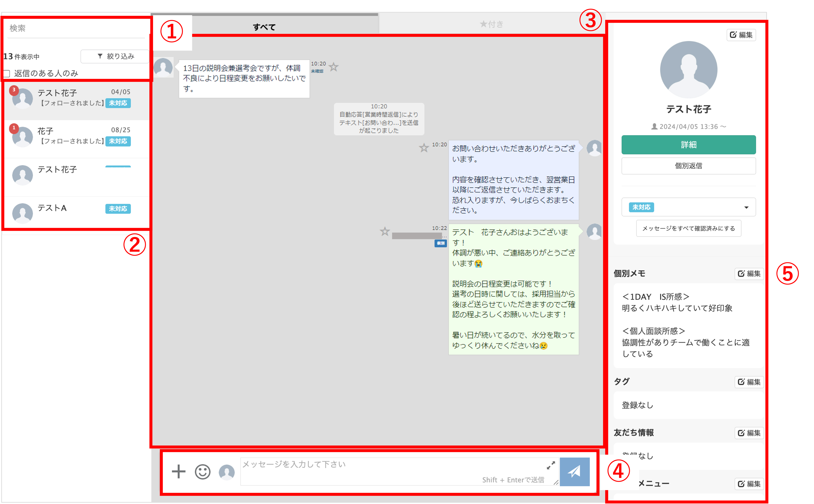Click unread count badge 1 on 花子
This screenshot has width=814, height=504.
pyautogui.click(x=14, y=128)
